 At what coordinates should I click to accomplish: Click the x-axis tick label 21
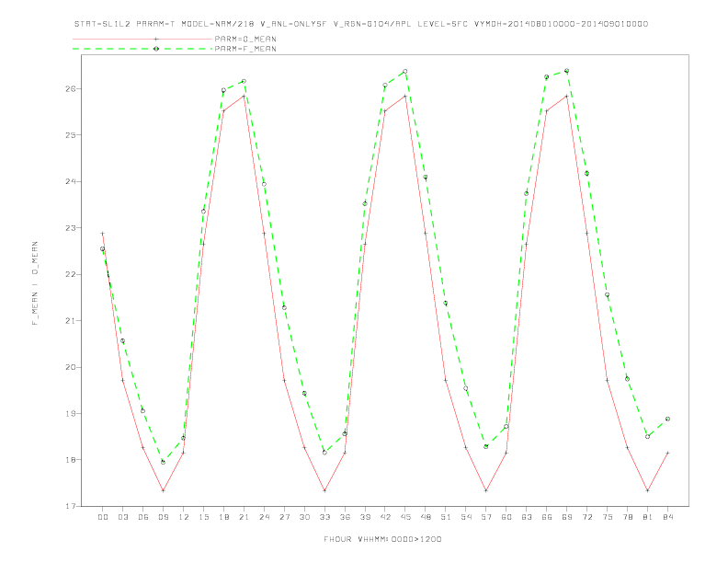click(x=244, y=517)
